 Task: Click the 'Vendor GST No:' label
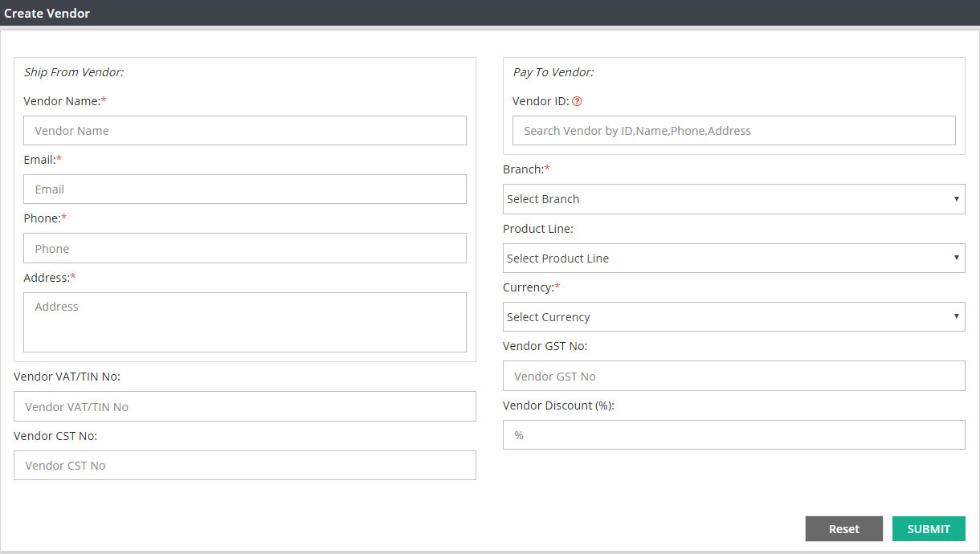[x=545, y=346]
